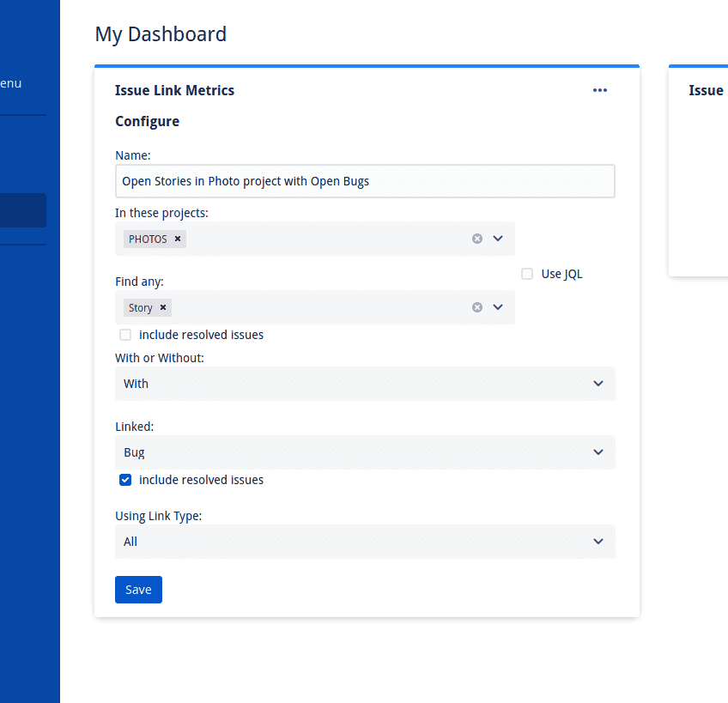Open the With or Without dropdown

tap(365, 384)
